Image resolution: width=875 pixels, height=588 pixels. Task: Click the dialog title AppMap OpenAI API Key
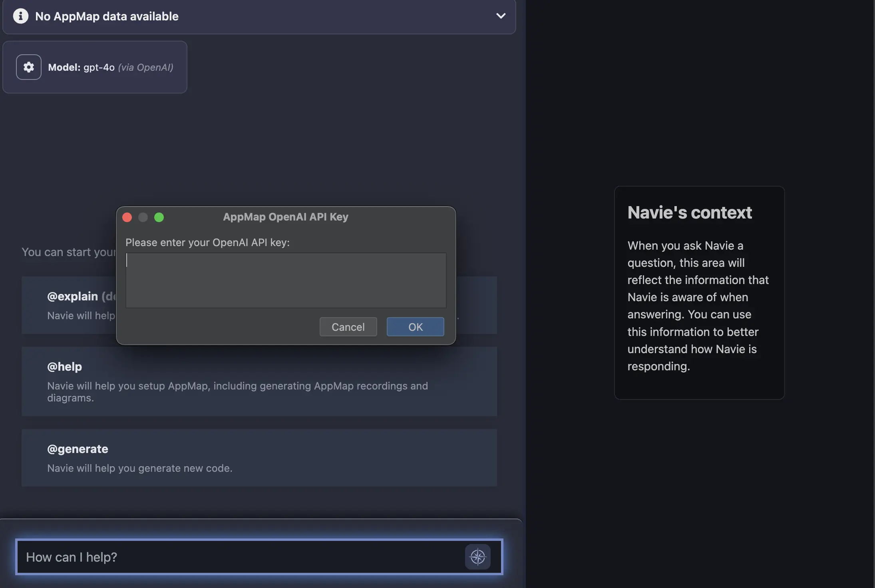pyautogui.click(x=286, y=217)
